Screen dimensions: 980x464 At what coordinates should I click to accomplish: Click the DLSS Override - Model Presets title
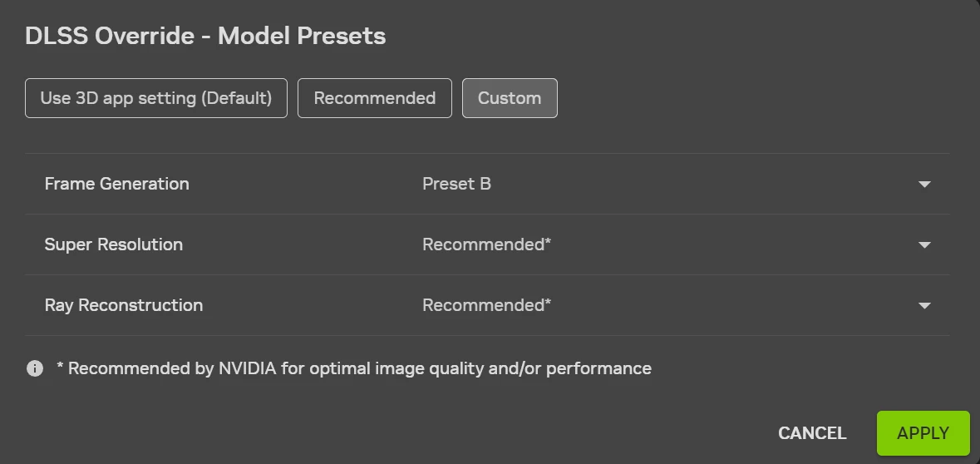pos(205,36)
